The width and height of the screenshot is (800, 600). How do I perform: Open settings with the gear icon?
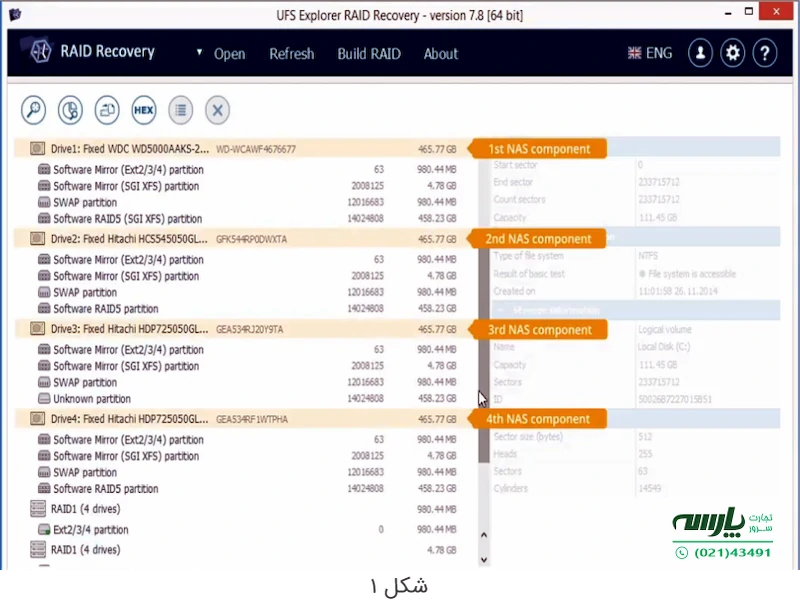click(733, 53)
